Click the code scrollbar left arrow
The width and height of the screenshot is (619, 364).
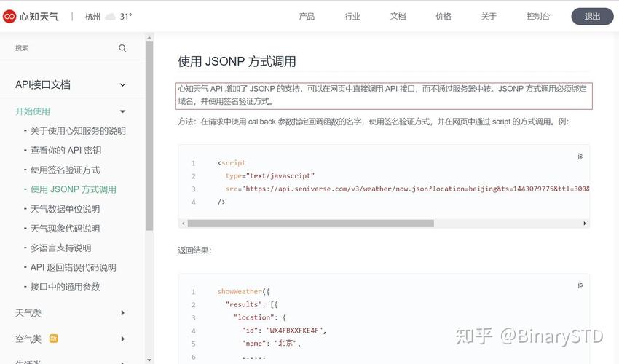(184, 223)
